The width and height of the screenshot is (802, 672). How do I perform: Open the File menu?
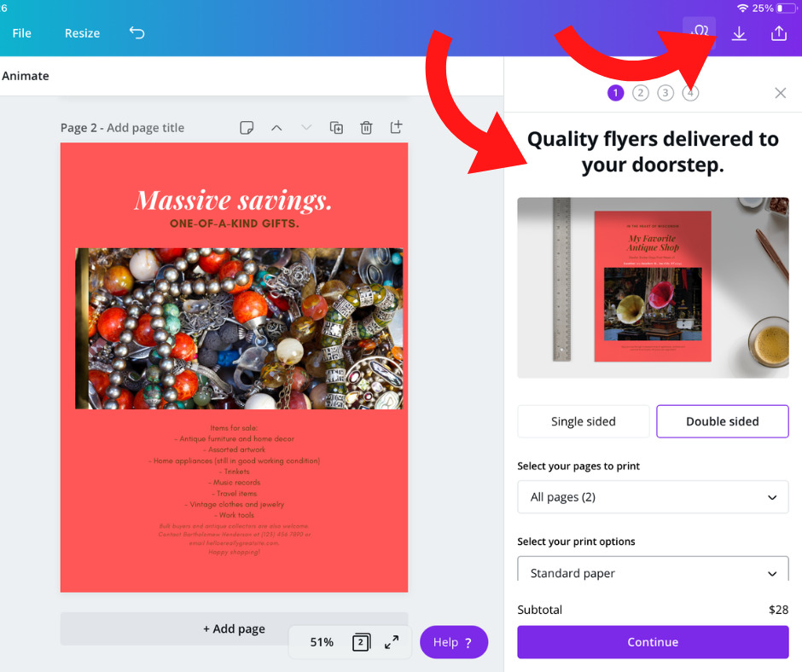click(21, 33)
